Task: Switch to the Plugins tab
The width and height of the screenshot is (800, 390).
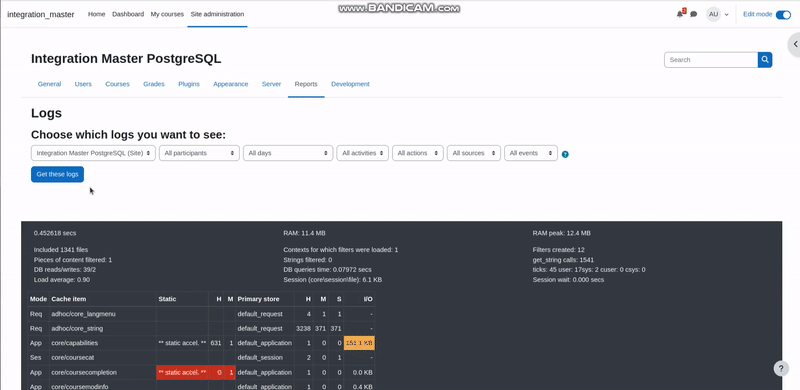Action: click(189, 84)
